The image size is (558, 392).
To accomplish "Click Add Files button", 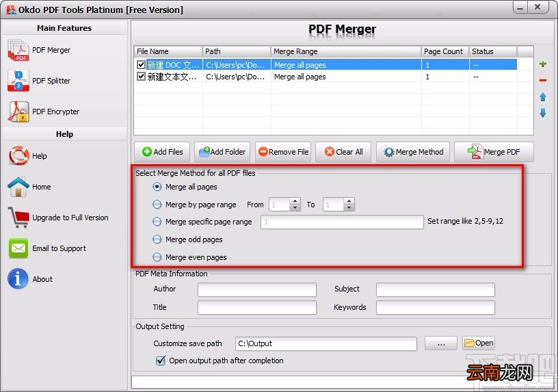I will click(162, 152).
